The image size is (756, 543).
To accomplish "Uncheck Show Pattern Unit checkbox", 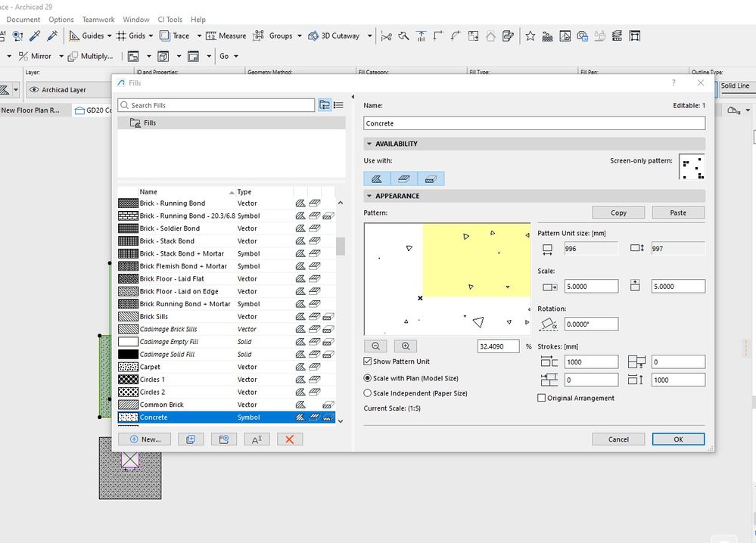I will 368,361.
